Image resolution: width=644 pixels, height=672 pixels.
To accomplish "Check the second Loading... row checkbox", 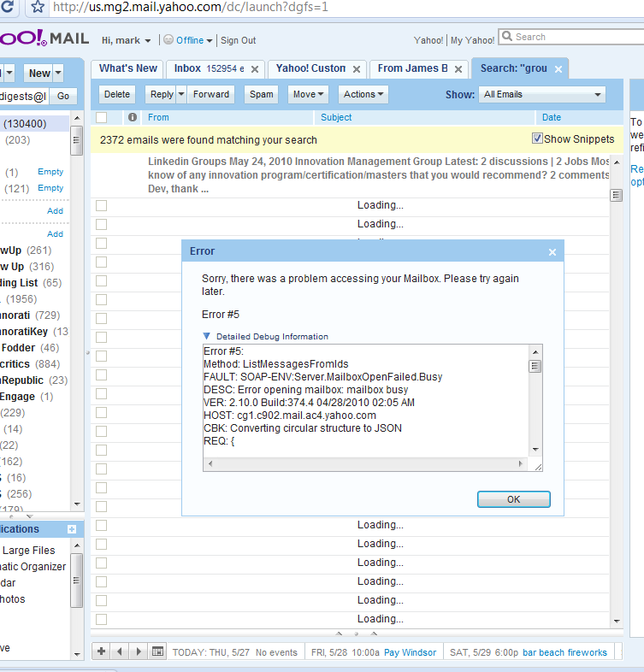I will [101, 225].
